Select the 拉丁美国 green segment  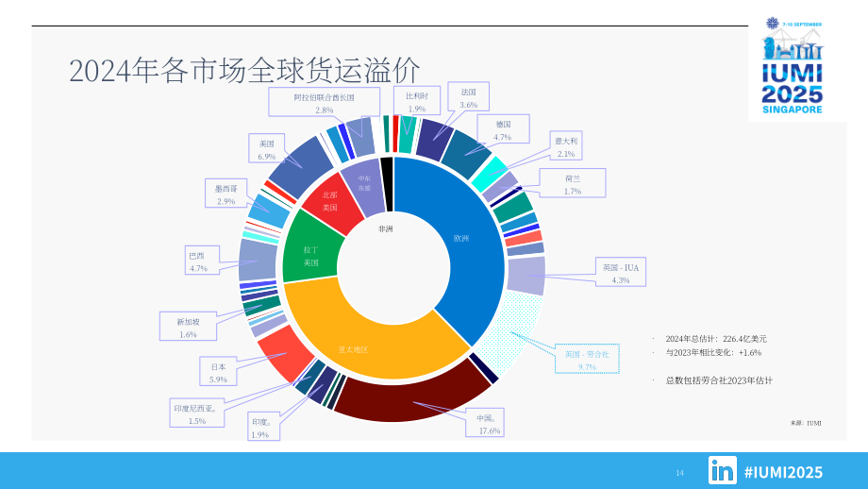[308, 249]
